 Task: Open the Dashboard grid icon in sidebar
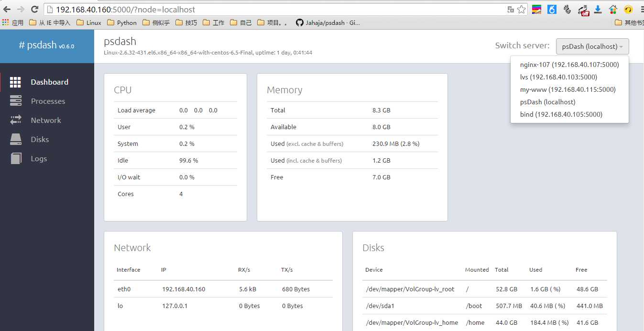pyautogui.click(x=15, y=82)
